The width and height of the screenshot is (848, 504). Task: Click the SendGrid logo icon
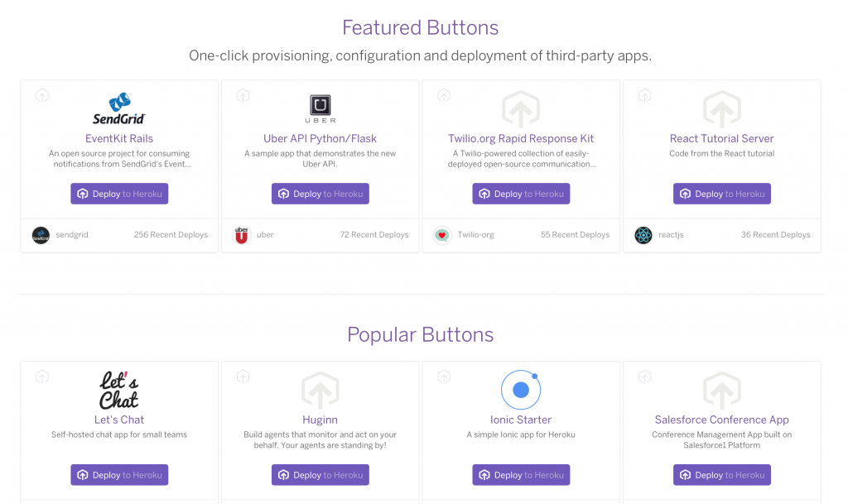(x=119, y=108)
